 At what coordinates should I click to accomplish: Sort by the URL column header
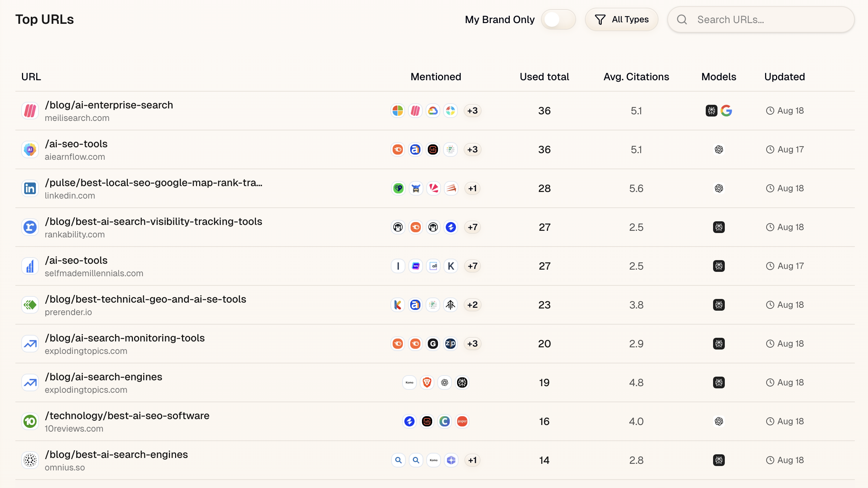[x=31, y=77]
